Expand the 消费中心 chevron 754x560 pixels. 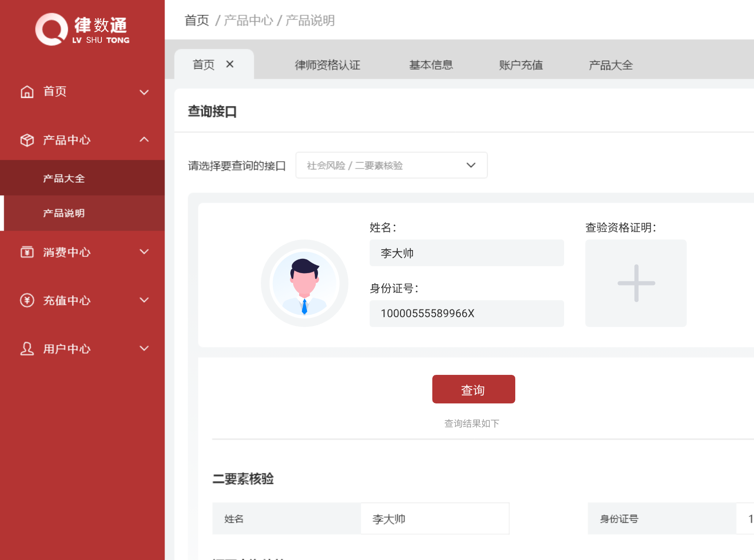click(144, 252)
